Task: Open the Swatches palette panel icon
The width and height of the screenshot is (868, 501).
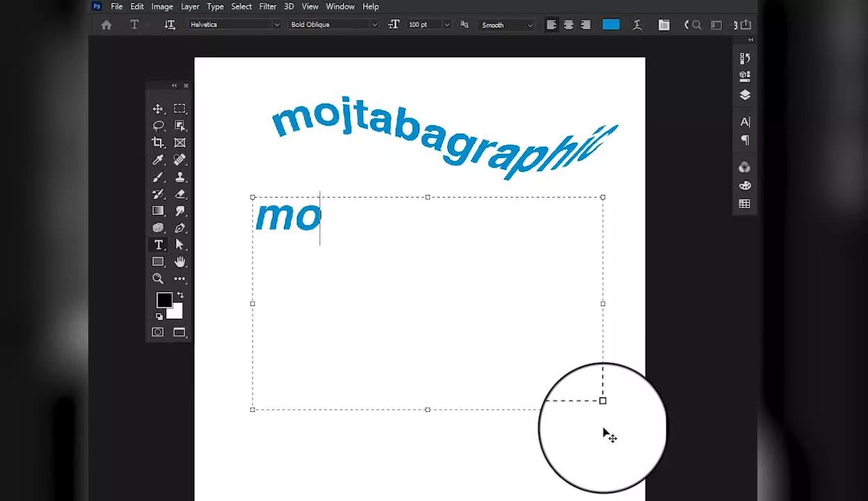Action: point(745,186)
